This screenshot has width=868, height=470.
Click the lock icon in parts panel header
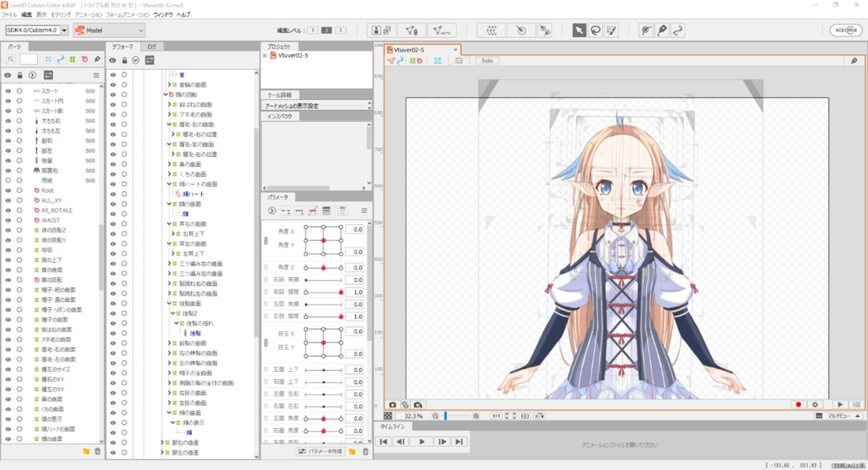point(19,75)
